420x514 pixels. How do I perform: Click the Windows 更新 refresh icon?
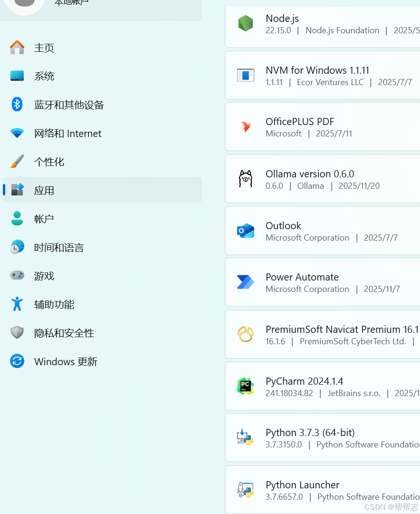17,361
